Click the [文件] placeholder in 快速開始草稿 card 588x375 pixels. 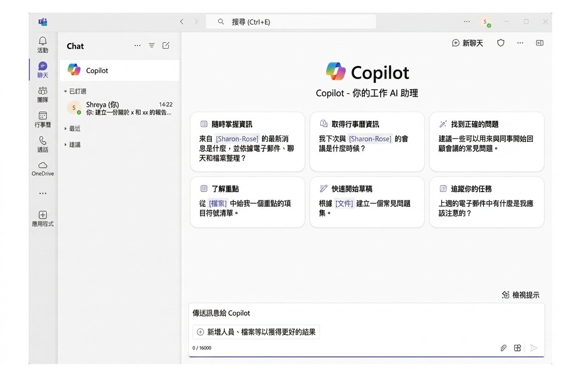point(344,203)
